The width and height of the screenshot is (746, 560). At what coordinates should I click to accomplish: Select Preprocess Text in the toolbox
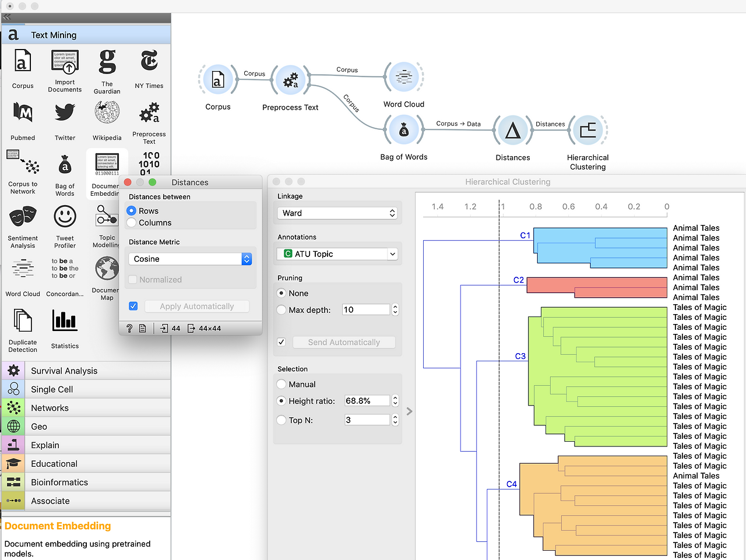pyautogui.click(x=149, y=122)
